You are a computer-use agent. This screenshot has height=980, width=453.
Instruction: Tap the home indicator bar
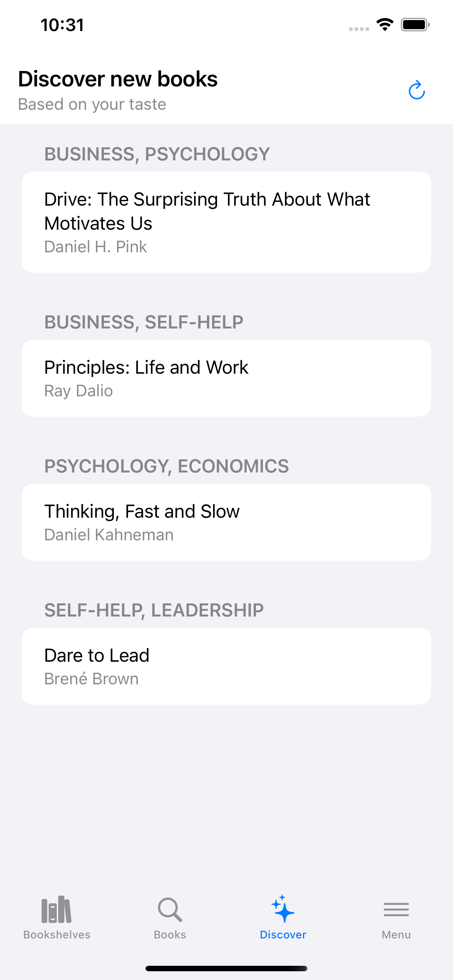(226, 968)
